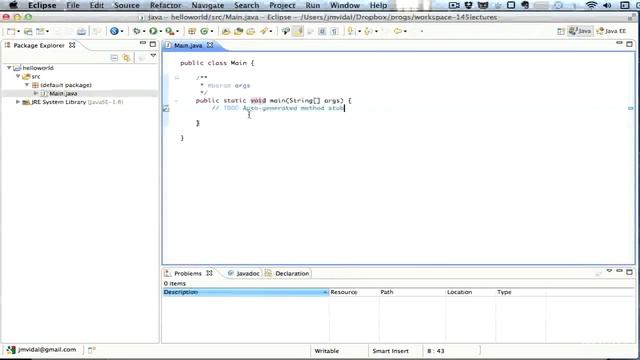
Task: Click the Apple menu logo
Action: (13, 5)
